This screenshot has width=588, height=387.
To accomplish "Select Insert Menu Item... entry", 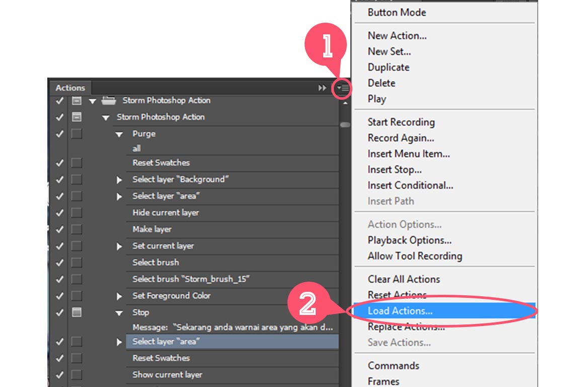I will point(409,154).
